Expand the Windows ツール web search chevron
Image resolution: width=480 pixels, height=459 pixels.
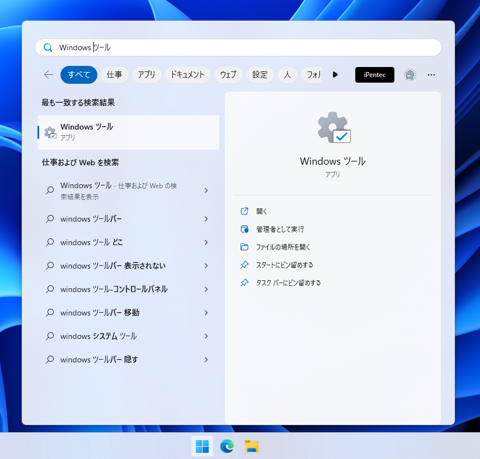(x=206, y=190)
